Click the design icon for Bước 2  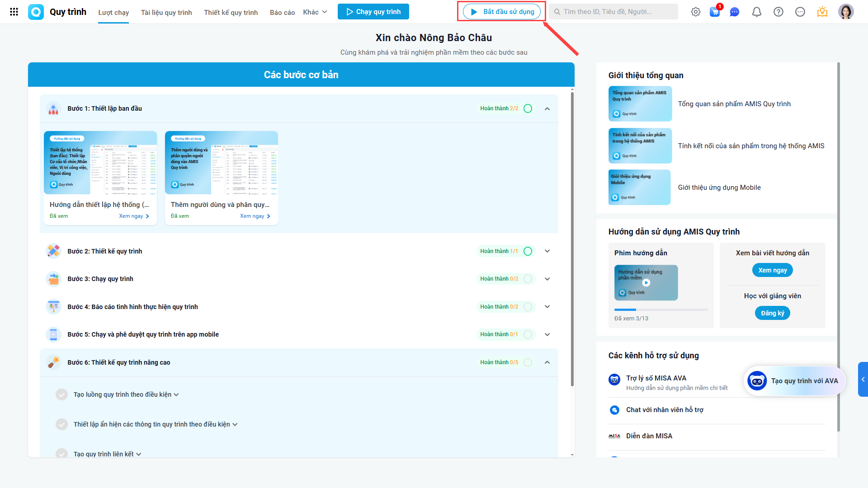pyautogui.click(x=53, y=251)
